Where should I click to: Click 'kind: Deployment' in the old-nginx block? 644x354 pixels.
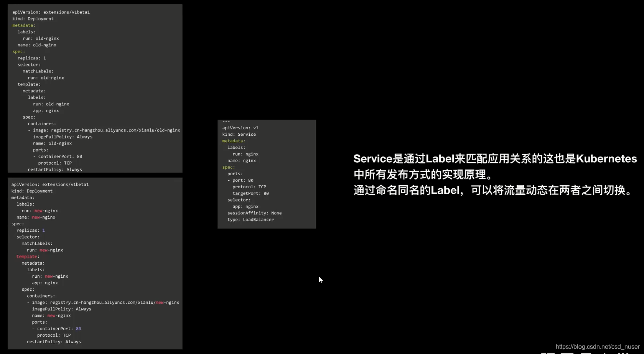click(x=33, y=19)
